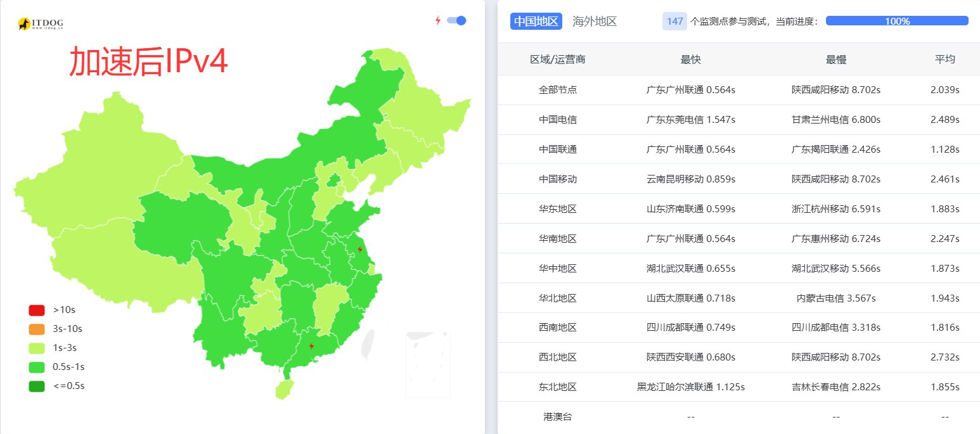Select the 中国电信 row in the table
The image size is (980, 434).
[557, 120]
